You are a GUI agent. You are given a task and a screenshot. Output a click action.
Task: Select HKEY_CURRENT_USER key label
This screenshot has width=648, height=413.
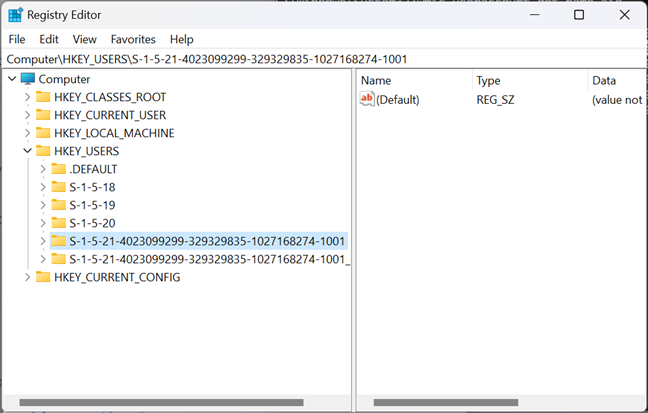(x=110, y=115)
